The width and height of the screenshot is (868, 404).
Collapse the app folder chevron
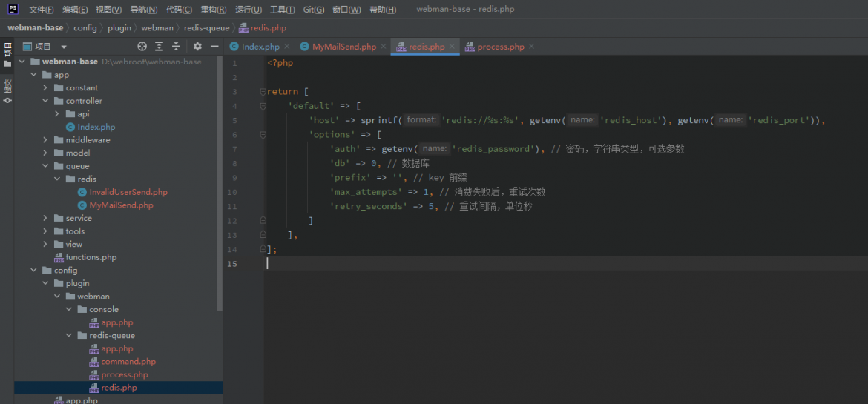click(33, 75)
